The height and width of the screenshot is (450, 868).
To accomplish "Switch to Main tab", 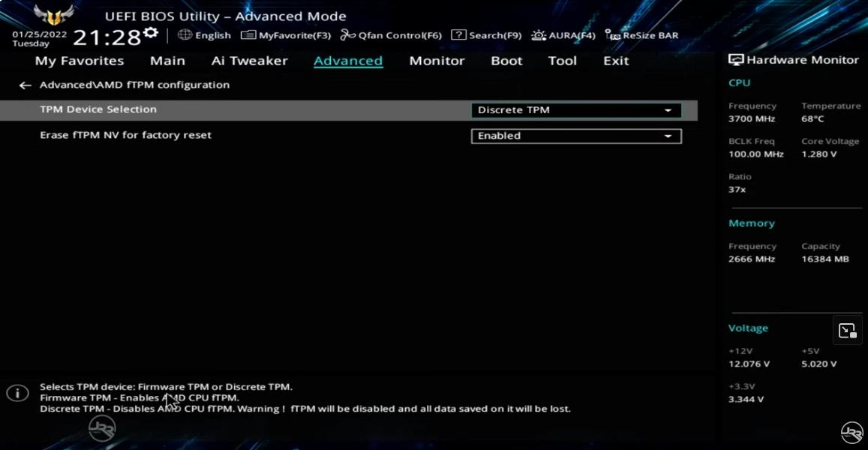I will pyautogui.click(x=167, y=61).
